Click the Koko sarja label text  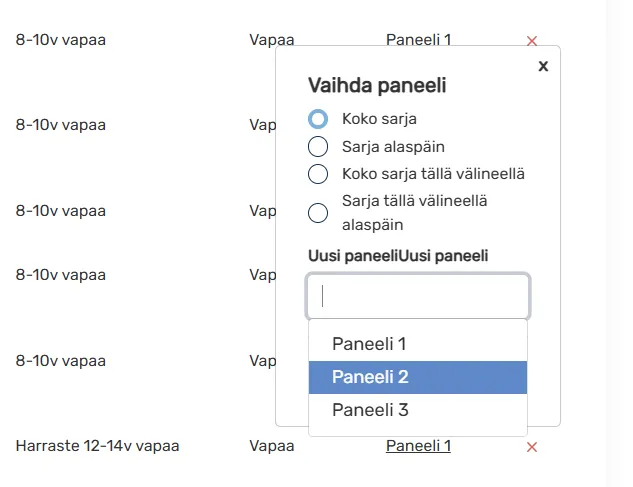point(379,119)
